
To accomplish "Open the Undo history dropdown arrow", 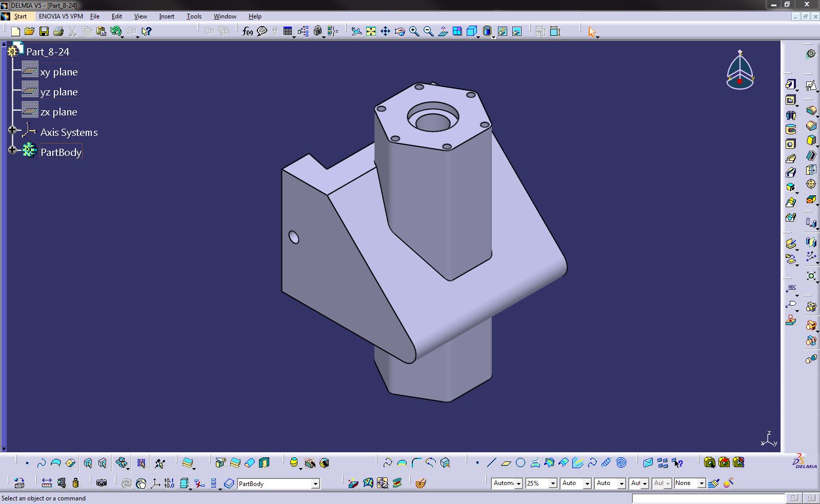I will tap(123, 36).
